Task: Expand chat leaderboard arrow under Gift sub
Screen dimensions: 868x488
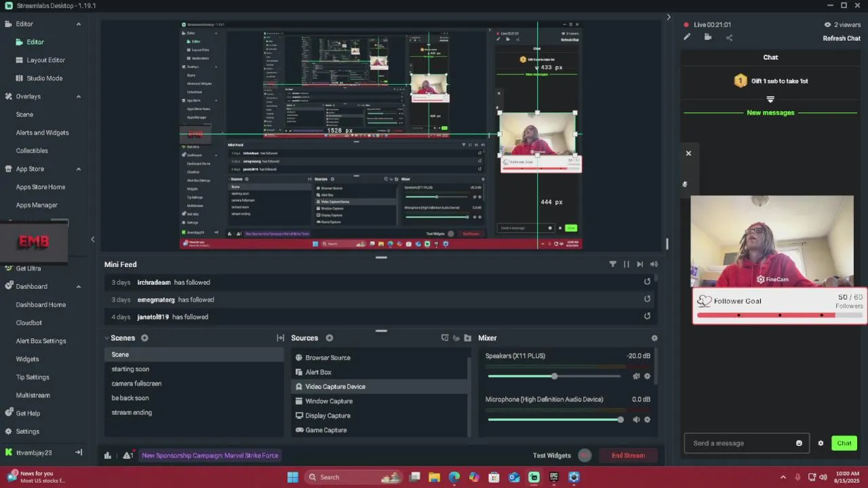Action: coord(770,99)
